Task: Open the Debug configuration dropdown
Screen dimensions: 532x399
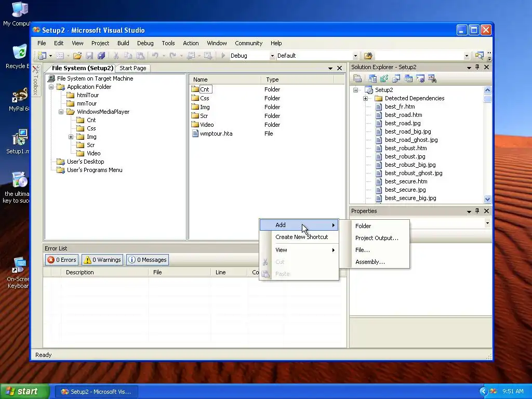Action: coord(272,56)
